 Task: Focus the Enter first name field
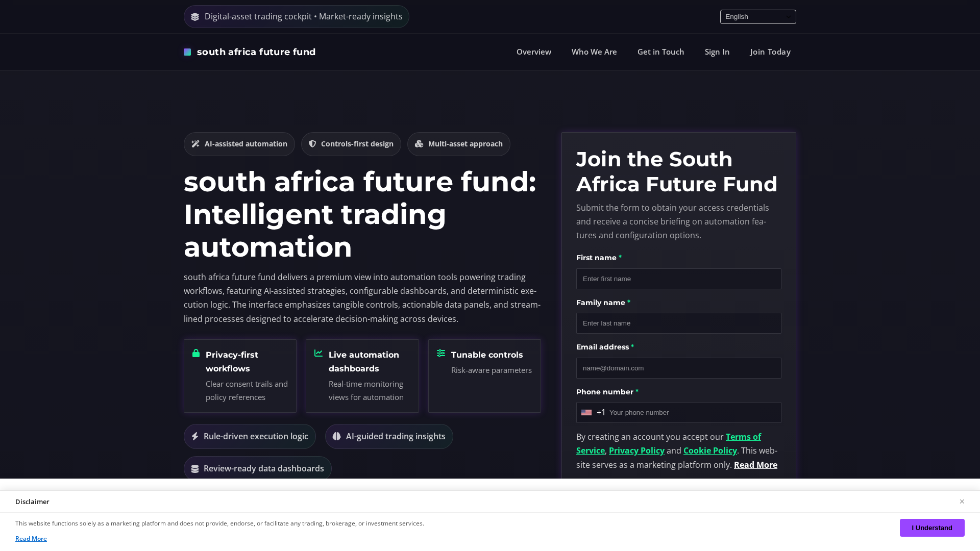coord(679,279)
